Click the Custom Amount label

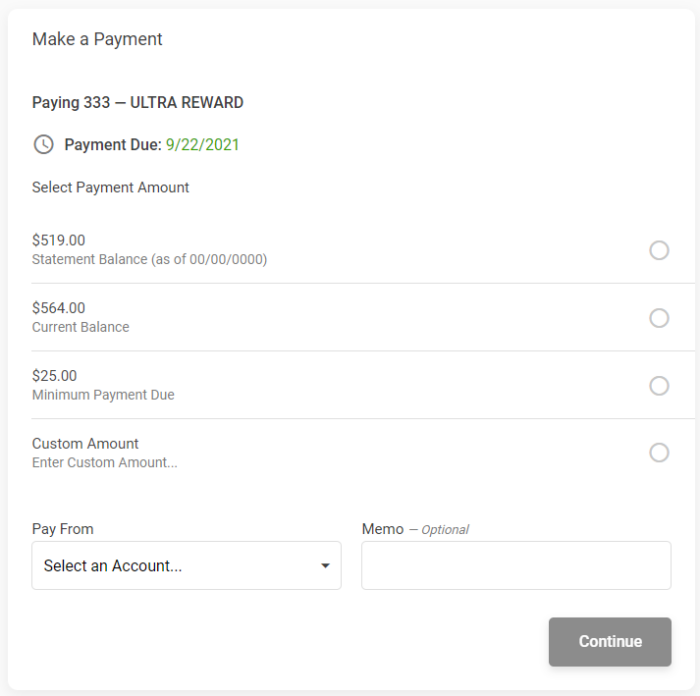85,443
